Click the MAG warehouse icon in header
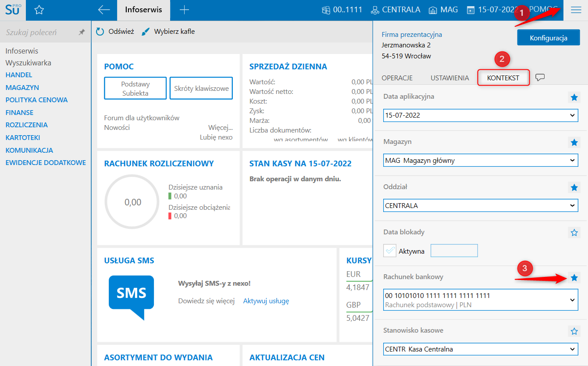The height and width of the screenshot is (366, 588). coord(433,10)
